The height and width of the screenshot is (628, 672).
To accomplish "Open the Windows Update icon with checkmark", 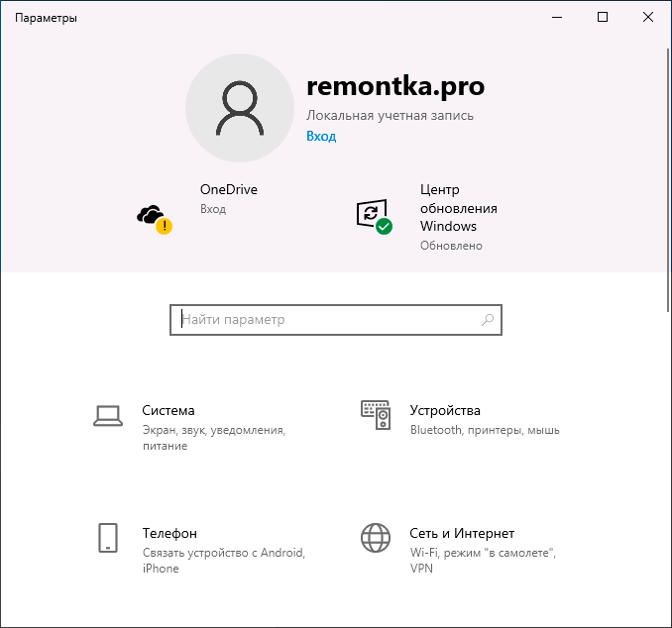I will (x=374, y=217).
